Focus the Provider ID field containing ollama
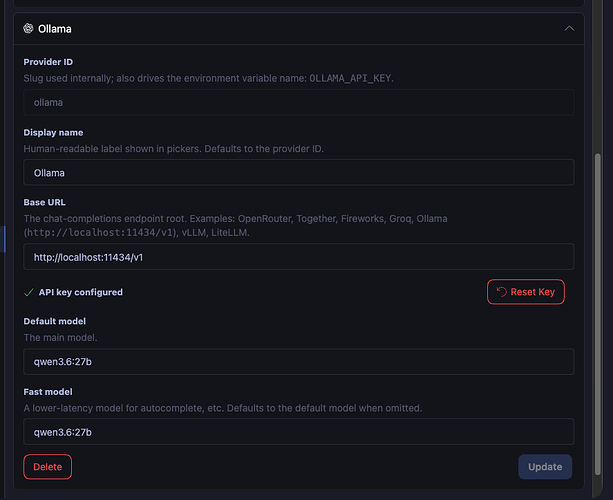 click(x=299, y=102)
